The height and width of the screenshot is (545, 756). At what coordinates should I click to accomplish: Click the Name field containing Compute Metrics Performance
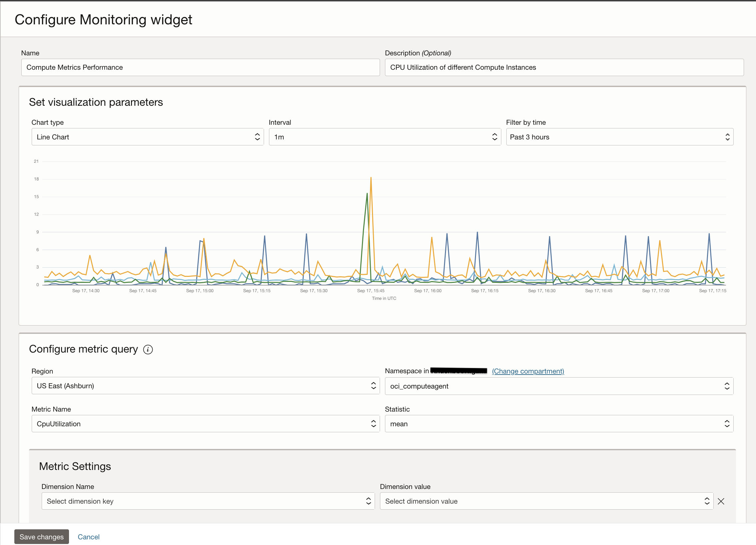[x=200, y=67]
